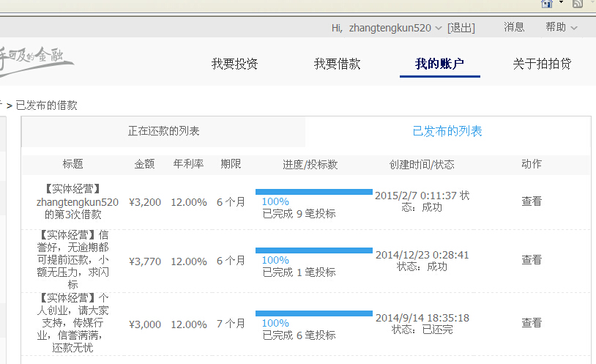Click 已完成 6 笔投标 text
596x364 pixels.
[299, 335]
